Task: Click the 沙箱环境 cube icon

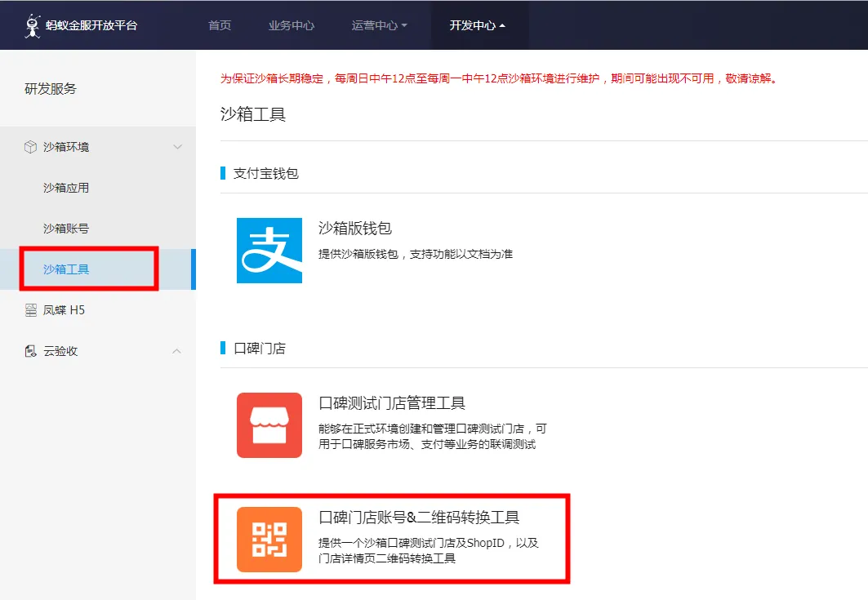Action: click(30, 147)
